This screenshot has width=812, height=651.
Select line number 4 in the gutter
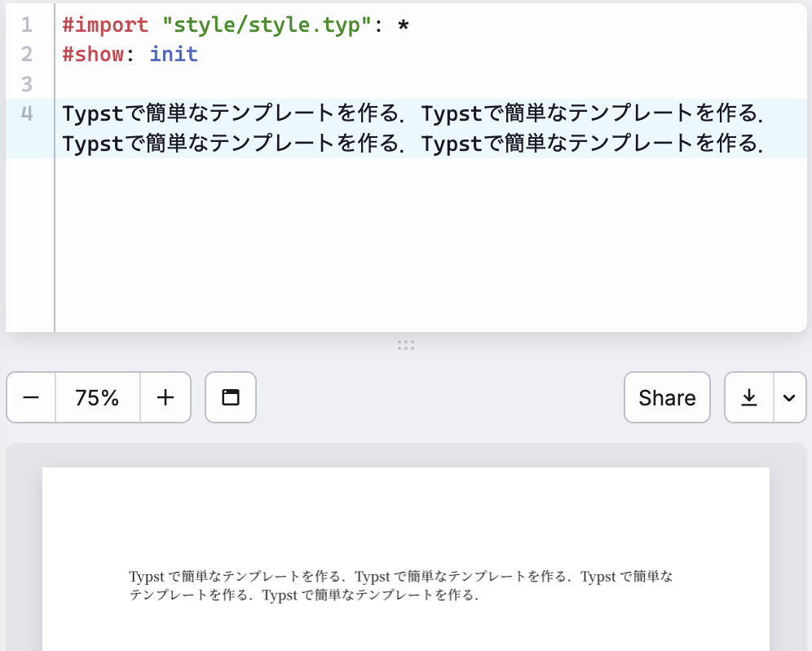tap(25, 113)
